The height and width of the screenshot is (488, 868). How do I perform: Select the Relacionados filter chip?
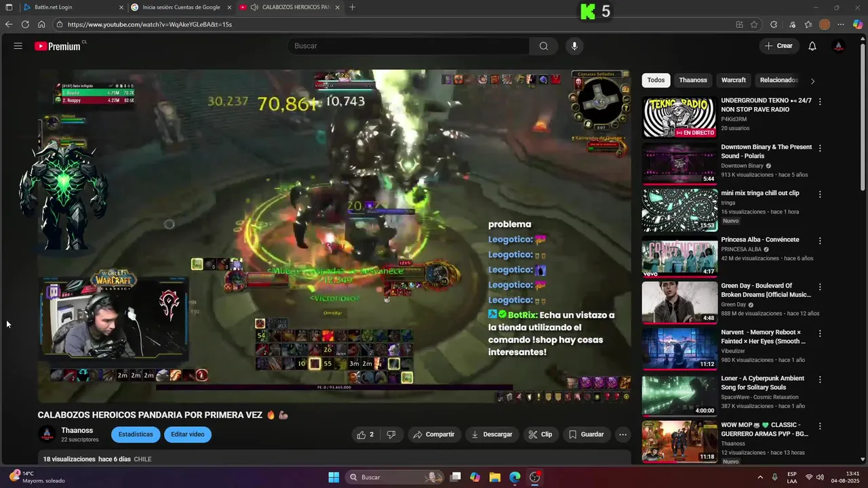[x=778, y=80]
